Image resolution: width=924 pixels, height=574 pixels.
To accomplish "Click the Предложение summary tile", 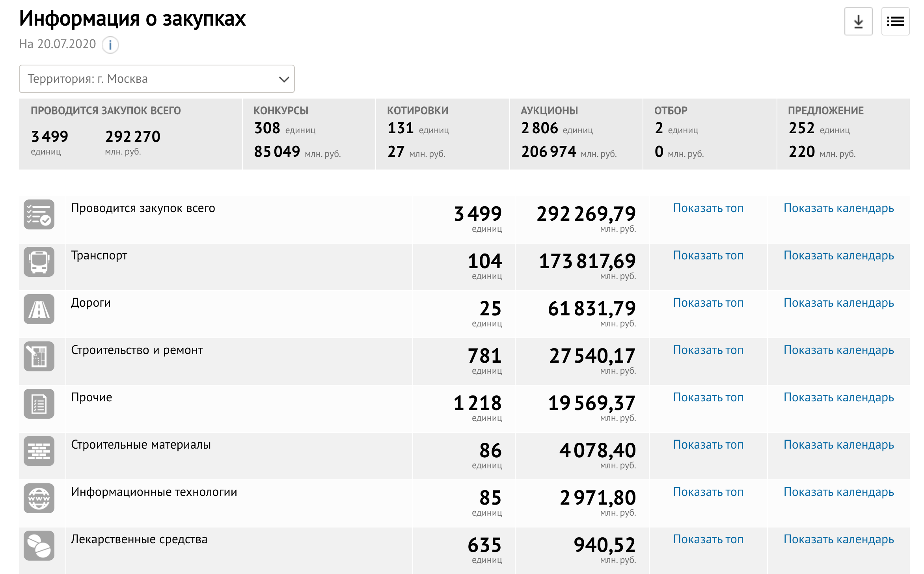I will pos(843,134).
